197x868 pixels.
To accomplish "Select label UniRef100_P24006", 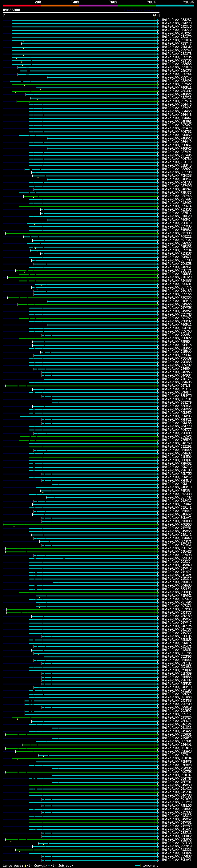I will (x=177, y=809).
